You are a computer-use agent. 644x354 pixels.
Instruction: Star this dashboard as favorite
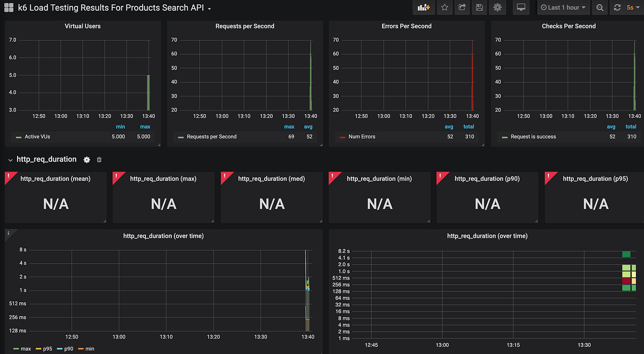(x=444, y=8)
